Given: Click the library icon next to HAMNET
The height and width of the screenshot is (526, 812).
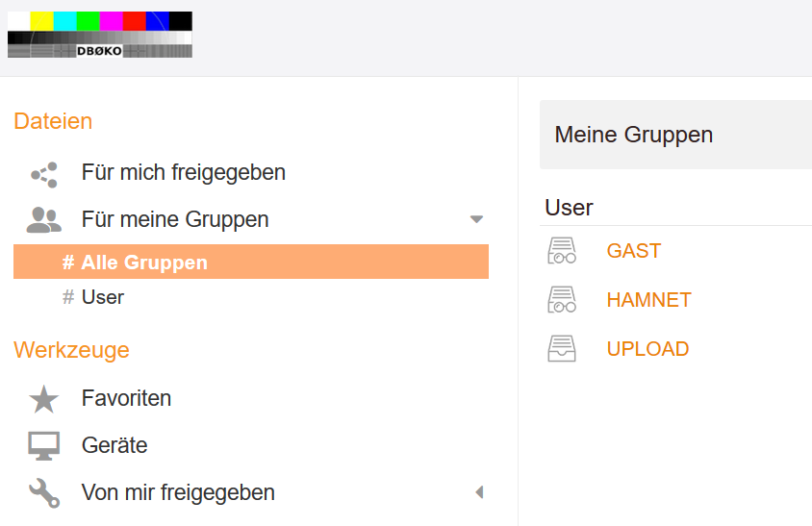Looking at the screenshot, I should click(562, 300).
